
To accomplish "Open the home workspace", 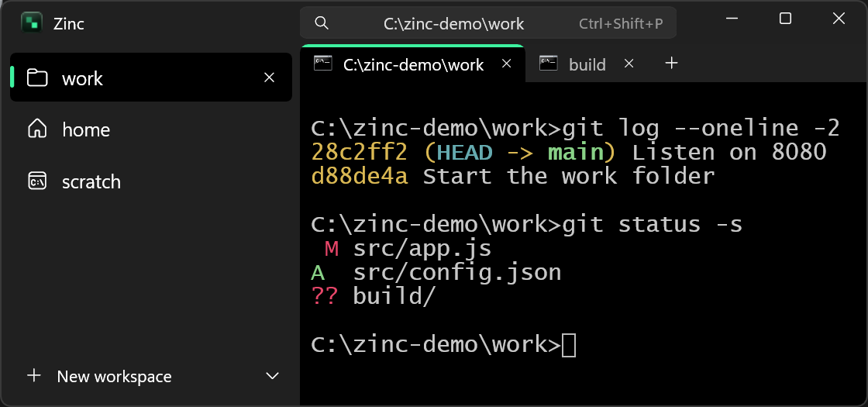I will 150,129.
